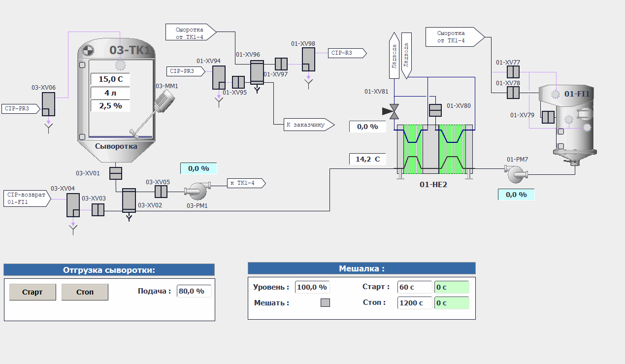The width and height of the screenshot is (625, 364).
Task: Click the Старт 60 с time field
Action: (x=414, y=287)
